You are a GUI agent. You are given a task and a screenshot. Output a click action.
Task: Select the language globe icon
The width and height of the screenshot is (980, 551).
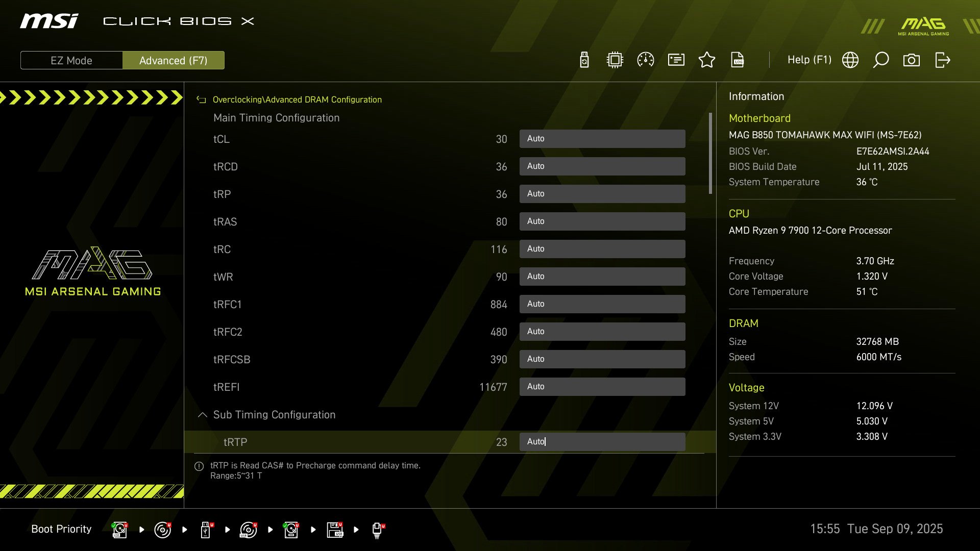[850, 60]
